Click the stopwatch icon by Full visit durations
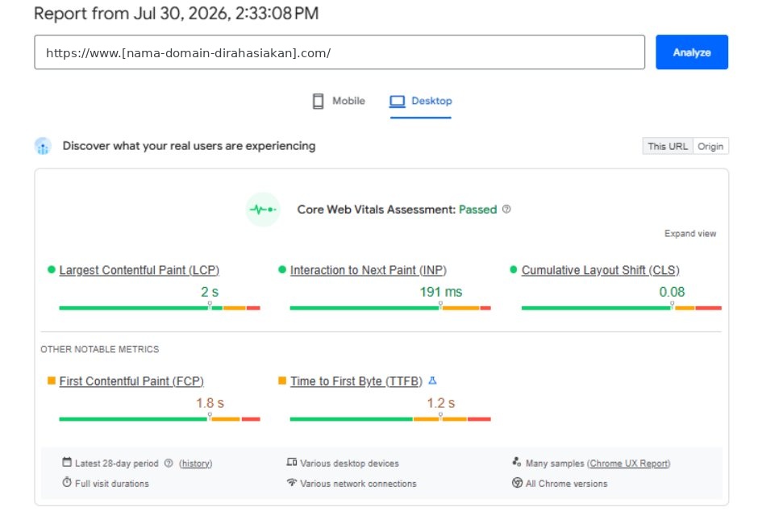This screenshot has height=532, width=758. pyautogui.click(x=67, y=482)
